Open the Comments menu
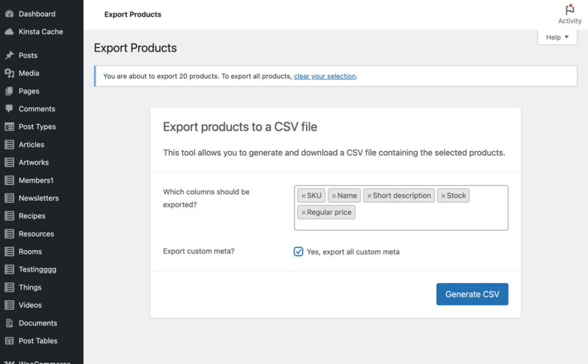 pyautogui.click(x=37, y=109)
